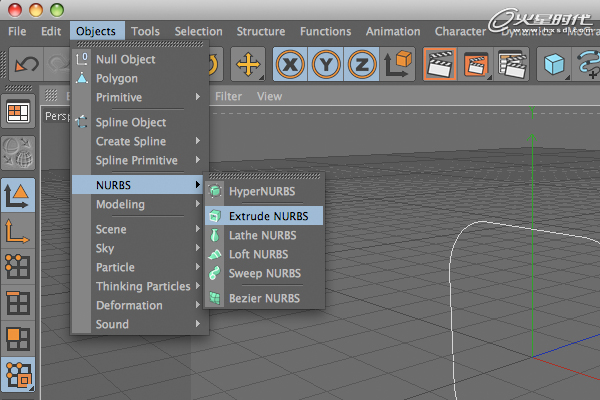Toggle the X axis lock button
This screenshot has height=400, width=600.
(290, 65)
